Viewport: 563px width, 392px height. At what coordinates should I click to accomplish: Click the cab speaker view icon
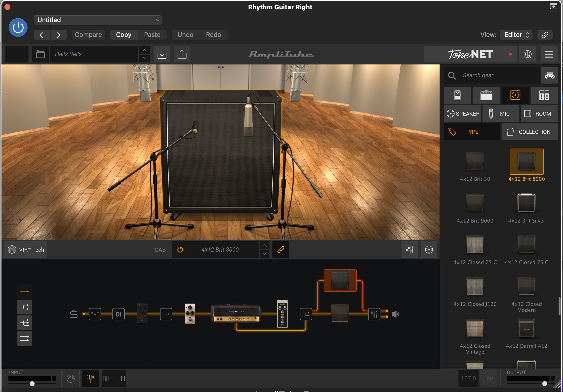click(x=429, y=250)
